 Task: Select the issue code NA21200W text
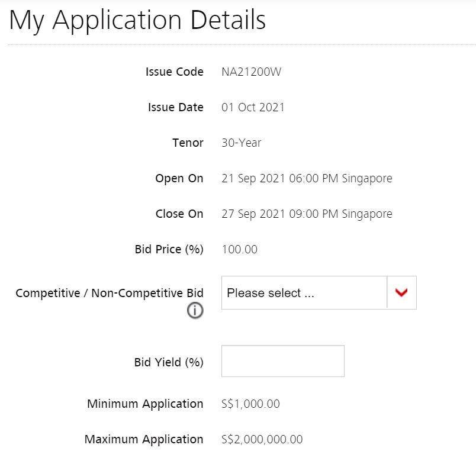[252, 72]
